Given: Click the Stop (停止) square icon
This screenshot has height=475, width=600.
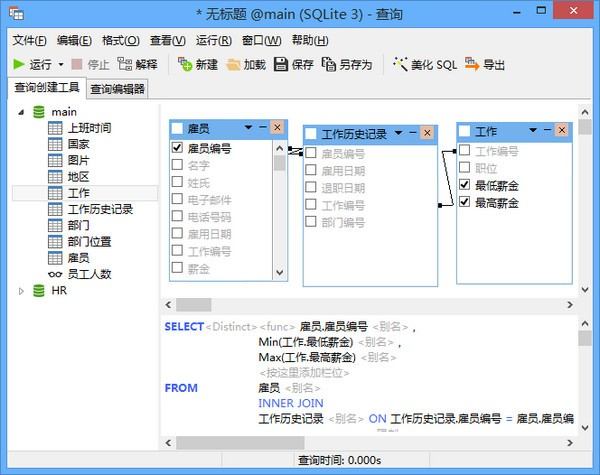Looking at the screenshot, I should click(77, 64).
